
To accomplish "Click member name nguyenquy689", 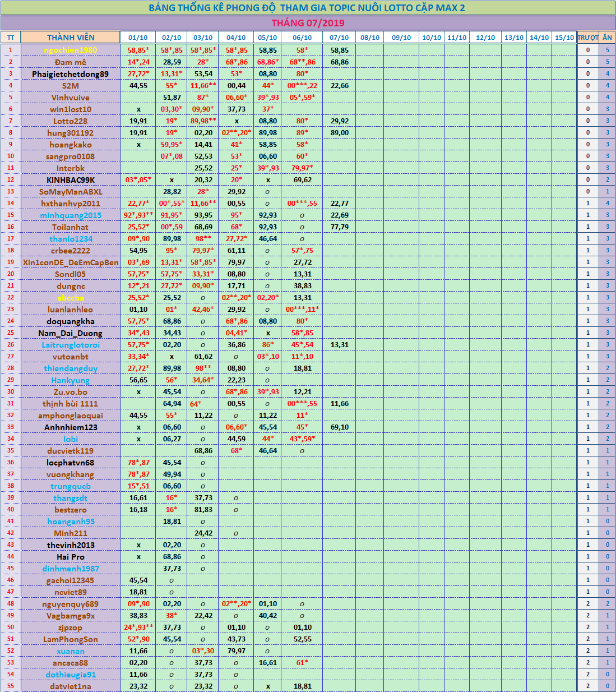I will [71, 603].
